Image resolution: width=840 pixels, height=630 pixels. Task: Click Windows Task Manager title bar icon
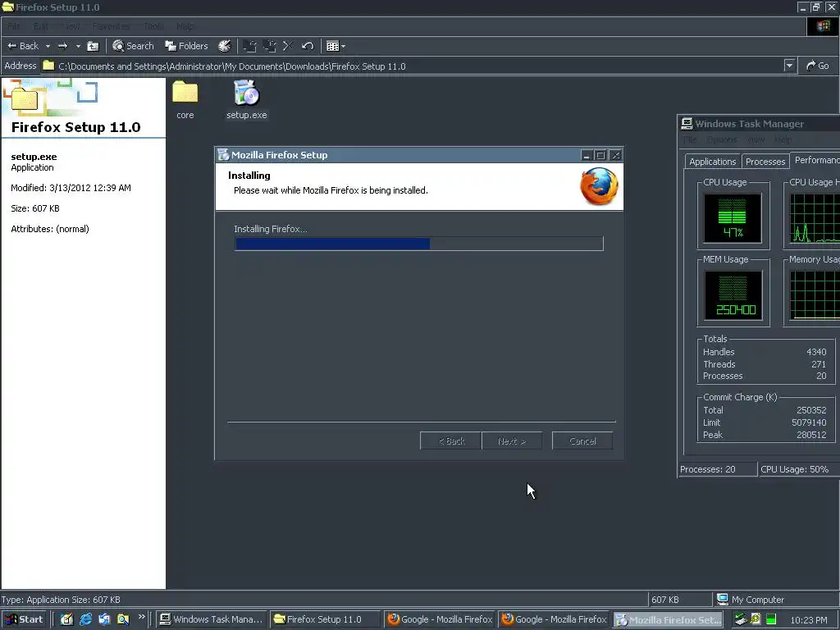click(x=687, y=124)
